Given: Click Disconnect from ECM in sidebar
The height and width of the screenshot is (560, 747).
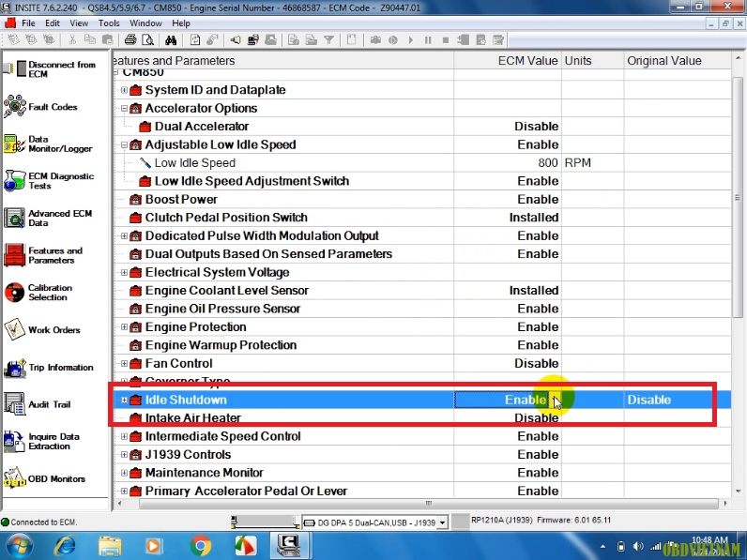Looking at the screenshot, I should pos(50,69).
